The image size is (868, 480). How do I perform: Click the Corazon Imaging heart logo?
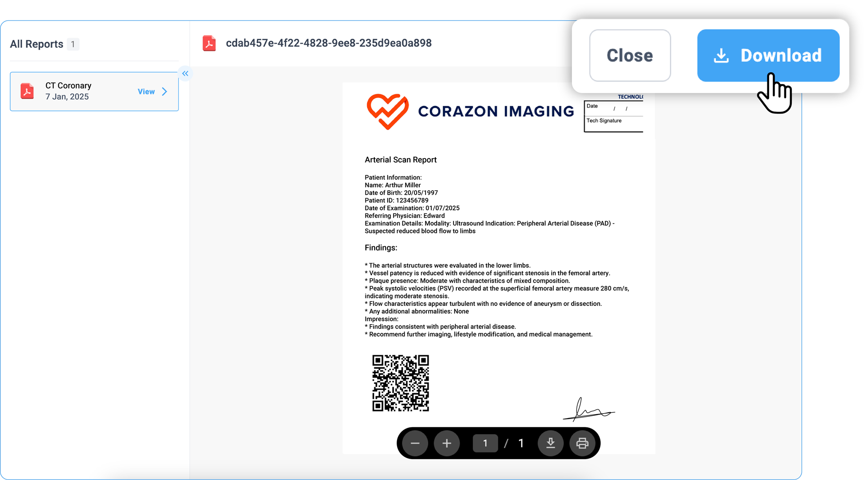tap(387, 111)
